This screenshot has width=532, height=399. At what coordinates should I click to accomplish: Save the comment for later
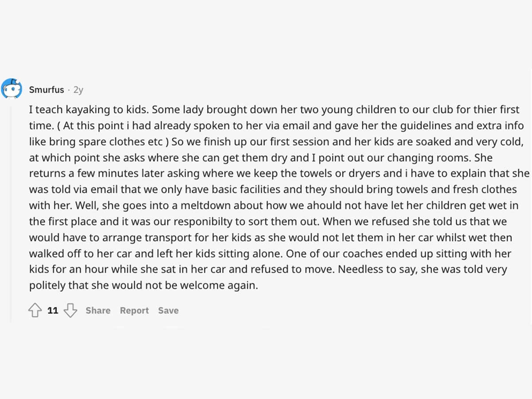168,310
